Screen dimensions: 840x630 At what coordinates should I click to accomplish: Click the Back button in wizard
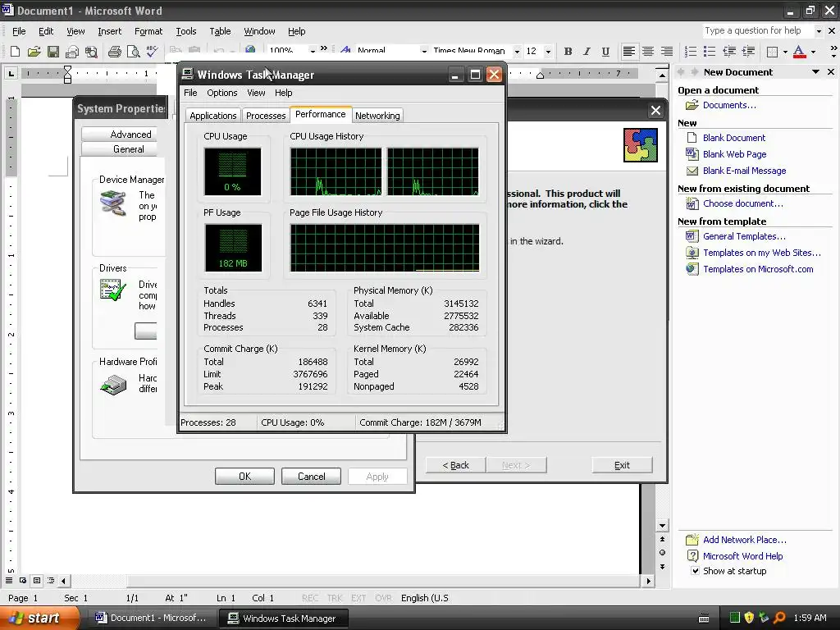(456, 465)
